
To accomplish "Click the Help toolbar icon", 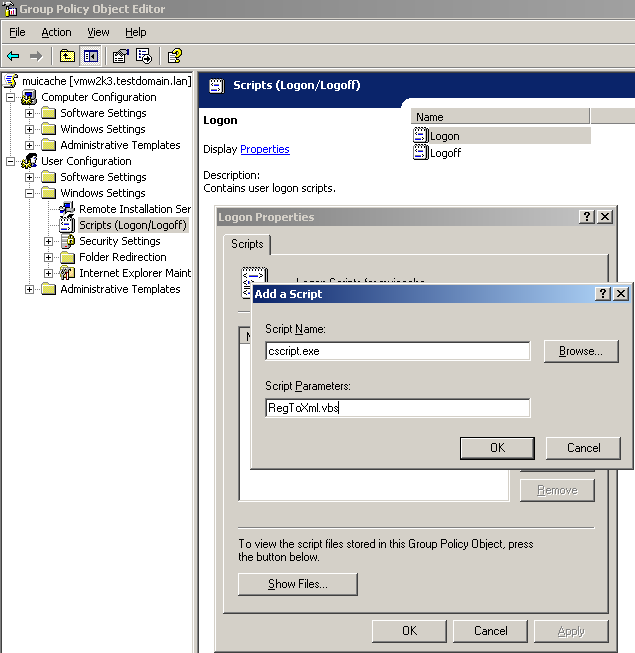I will click(174, 56).
